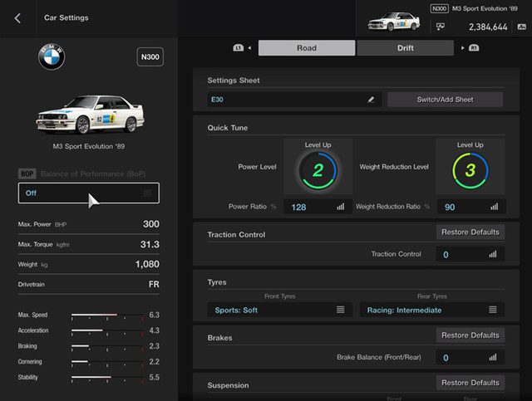The height and width of the screenshot is (401, 532).
Task: Open the rear tyres Racing: Intermediate selector
Action: (431, 310)
